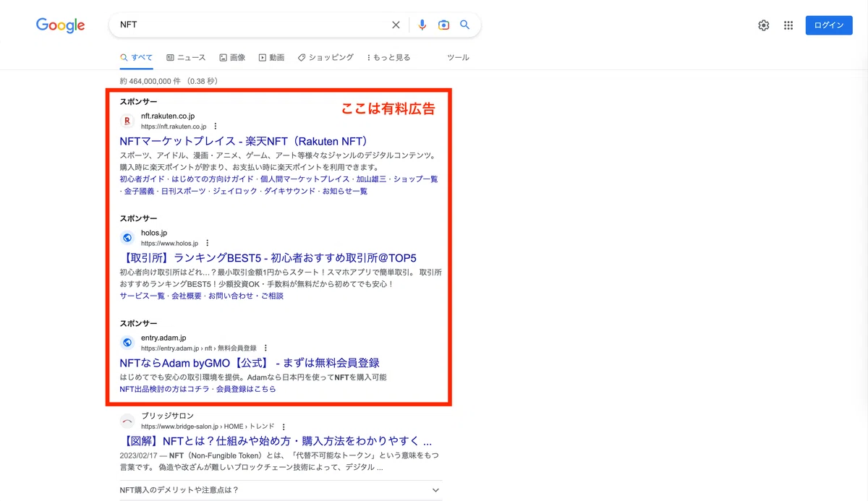Open the 日刊スポーツ sitelink
The image size is (868, 501).
184,191
